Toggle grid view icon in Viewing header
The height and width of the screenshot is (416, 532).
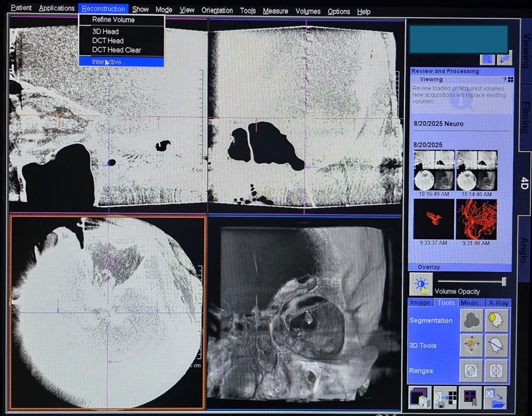[x=510, y=80]
